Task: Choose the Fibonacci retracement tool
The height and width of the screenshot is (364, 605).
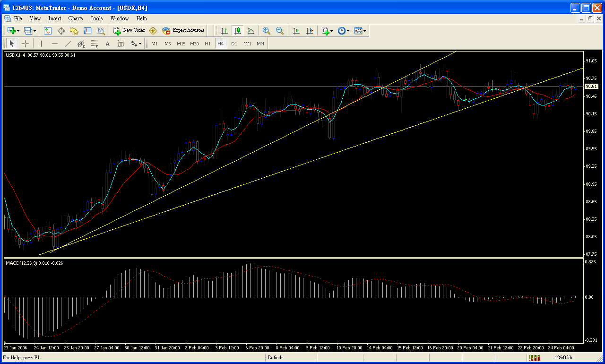Action: click(95, 43)
